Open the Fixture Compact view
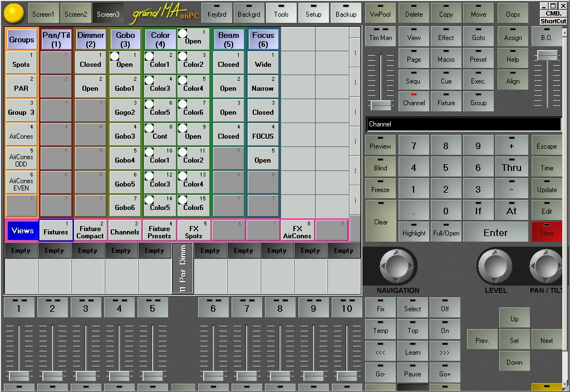The width and height of the screenshot is (570, 392). point(90,230)
